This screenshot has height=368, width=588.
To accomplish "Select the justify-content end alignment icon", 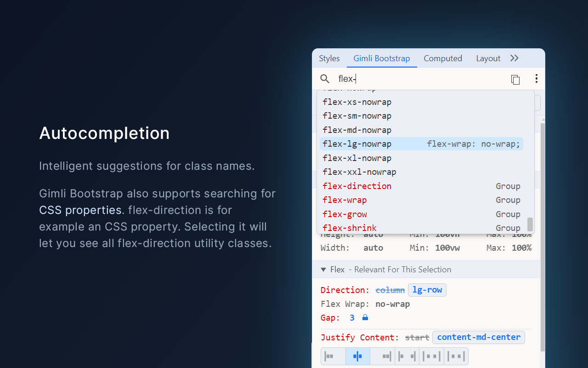I will click(x=382, y=356).
